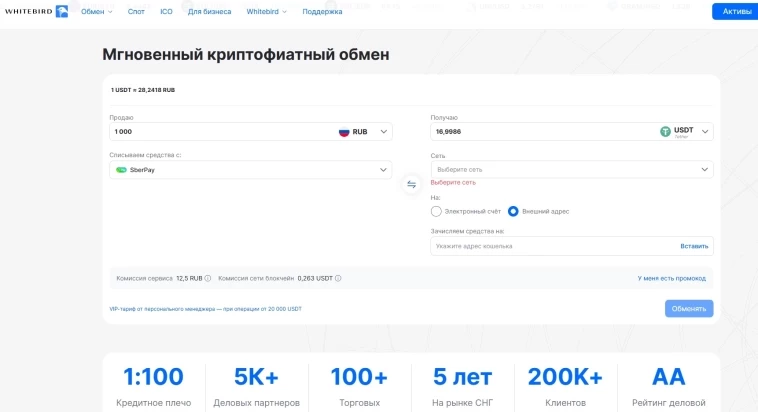
Task: Click the AA Рейтинг деловой statistic
Action: (669, 387)
